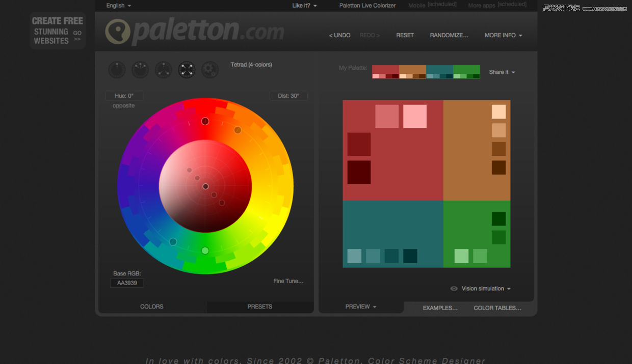Click the teal hue dot on the wheel

tap(173, 242)
